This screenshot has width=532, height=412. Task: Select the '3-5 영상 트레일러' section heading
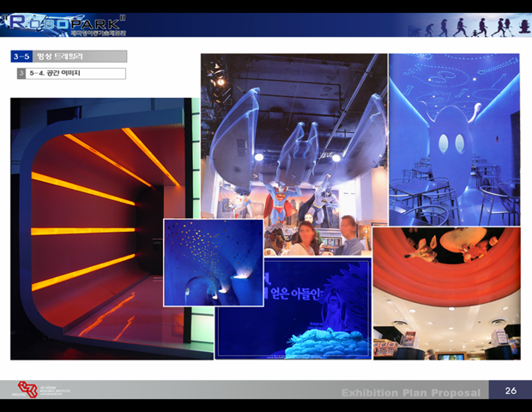pos(69,57)
